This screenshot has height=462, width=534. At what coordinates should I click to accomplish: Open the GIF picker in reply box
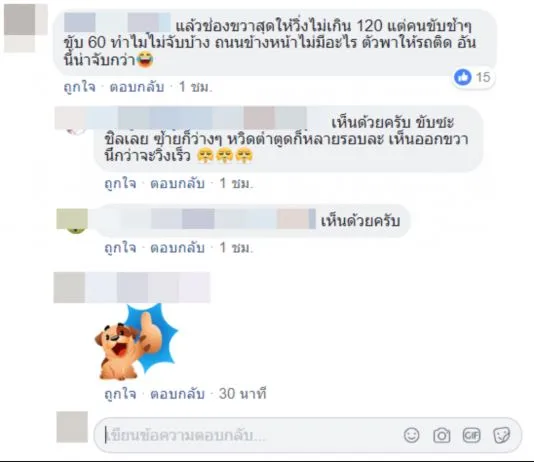[x=471, y=435]
